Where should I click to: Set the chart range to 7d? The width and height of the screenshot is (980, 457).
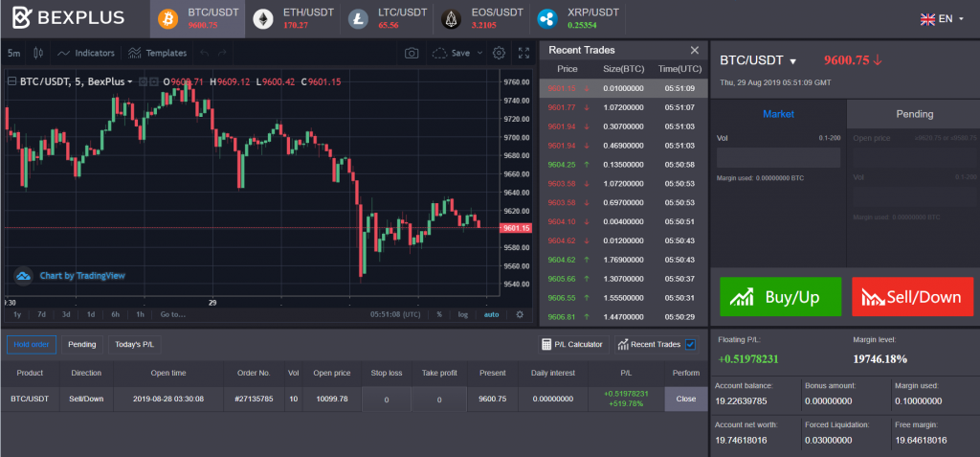point(41,314)
